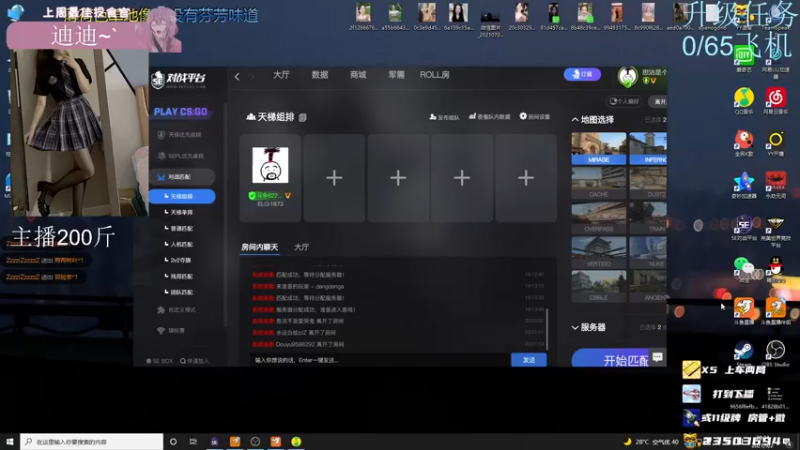Select the player avatar in first slot
Viewport: 800px width, 450px height.
[270, 165]
